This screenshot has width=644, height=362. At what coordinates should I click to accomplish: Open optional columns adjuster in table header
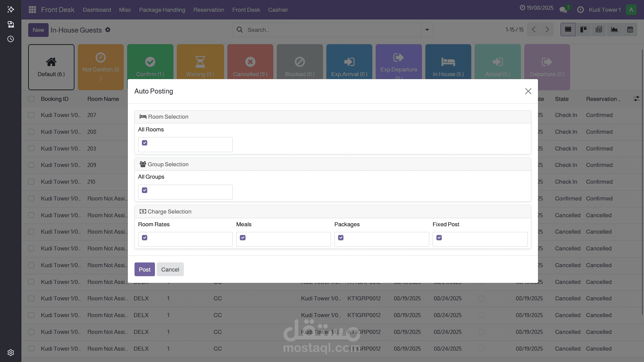636,99
